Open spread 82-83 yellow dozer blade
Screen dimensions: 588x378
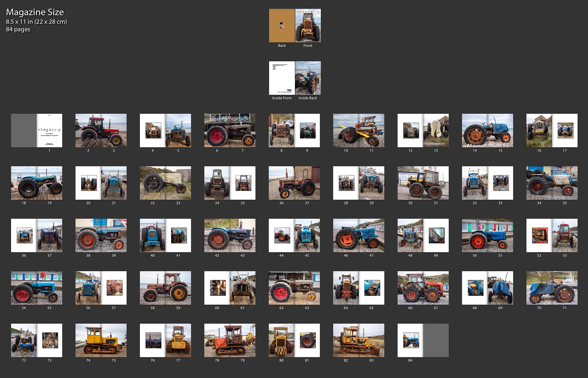[359, 340]
